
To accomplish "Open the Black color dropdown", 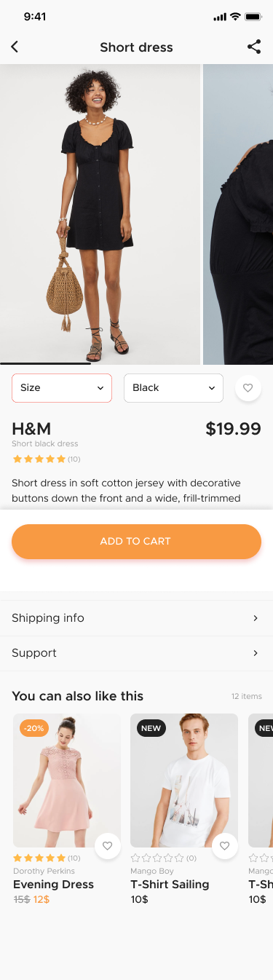I will [173, 388].
